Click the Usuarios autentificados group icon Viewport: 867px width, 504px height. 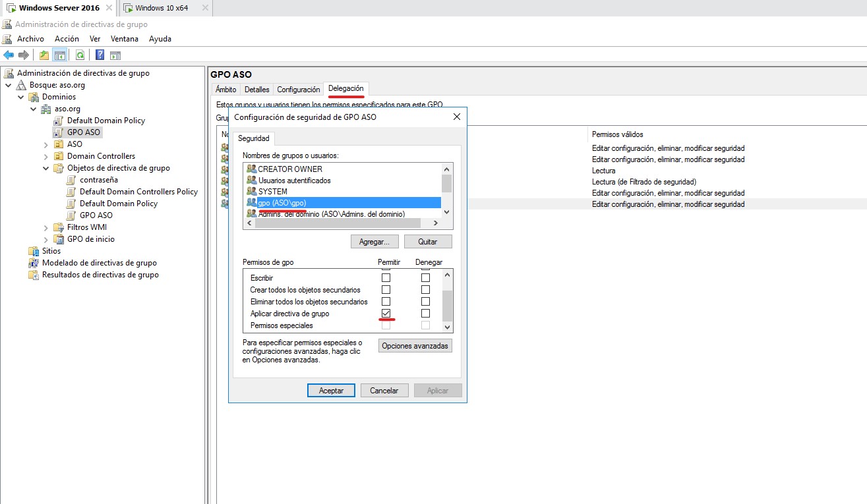pos(251,180)
